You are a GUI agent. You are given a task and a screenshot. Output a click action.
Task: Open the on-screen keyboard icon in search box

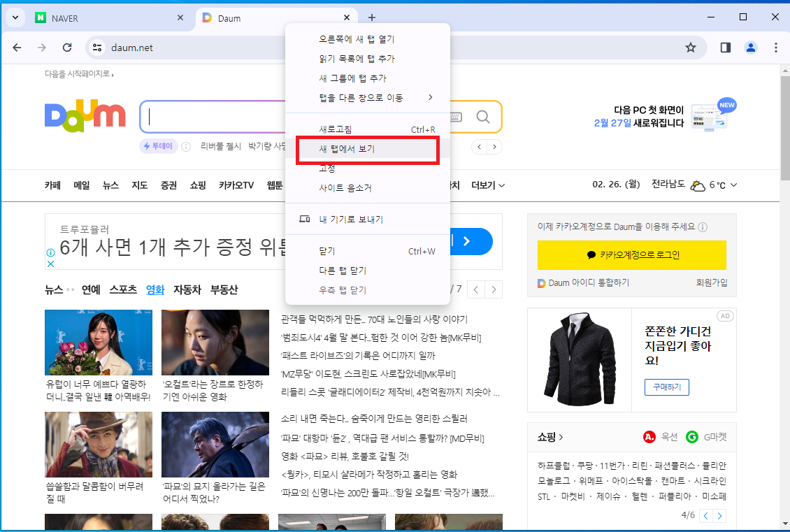tap(455, 117)
